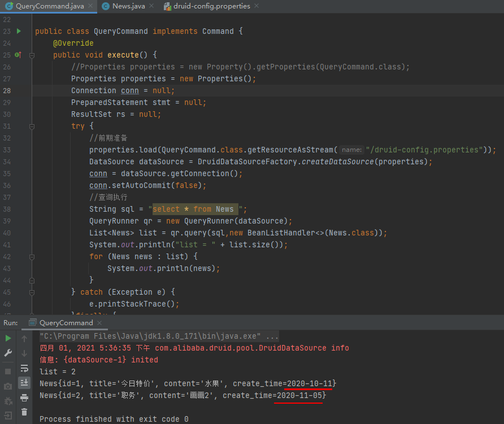Switch to the QueryCommand.java editor tab
Screen dimensions: 504x424
coord(50,6)
